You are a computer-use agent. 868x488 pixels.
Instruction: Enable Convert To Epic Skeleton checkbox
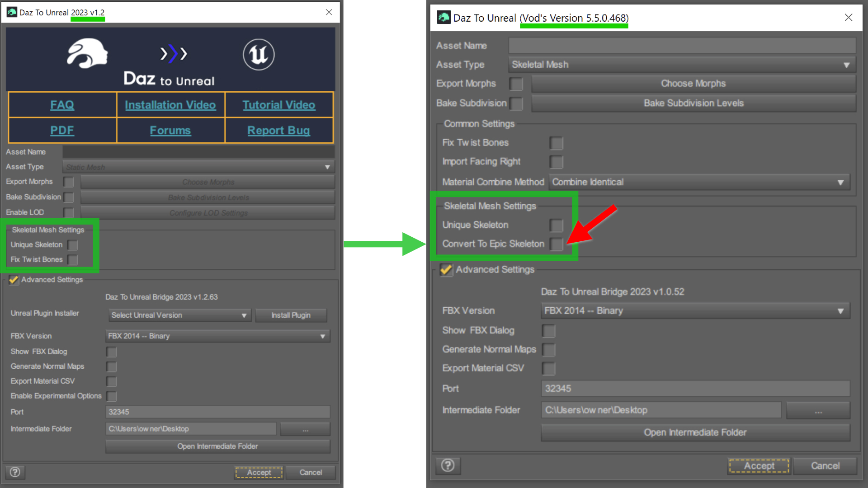[557, 244]
